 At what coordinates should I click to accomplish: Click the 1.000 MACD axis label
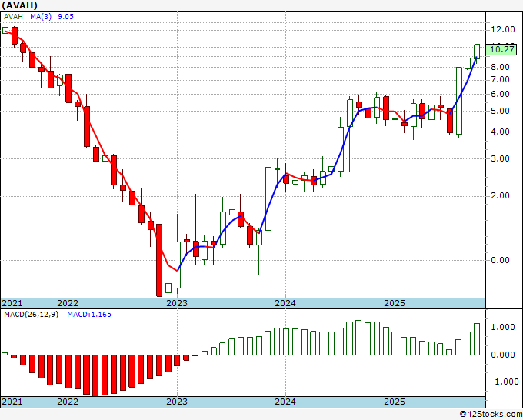click(x=503, y=327)
